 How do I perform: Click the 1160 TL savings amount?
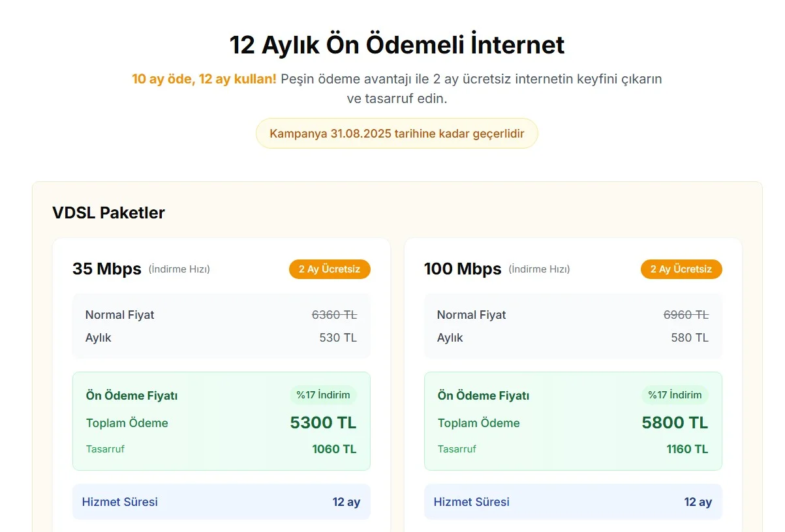pyautogui.click(x=687, y=449)
